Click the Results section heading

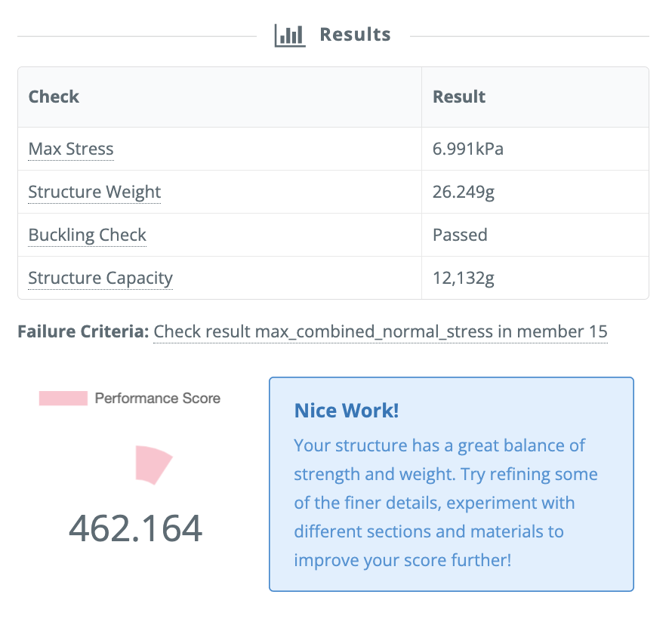click(355, 35)
